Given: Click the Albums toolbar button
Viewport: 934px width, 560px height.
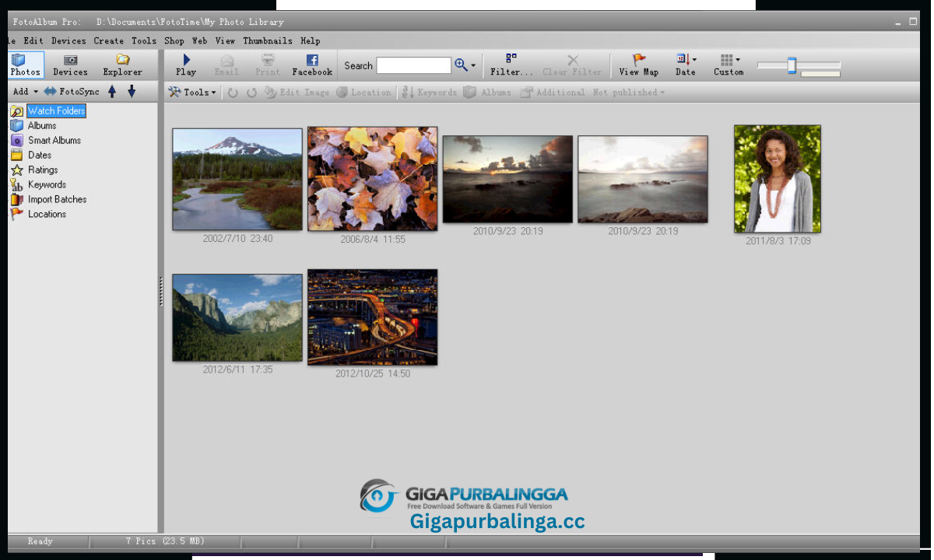Looking at the screenshot, I should point(487,93).
